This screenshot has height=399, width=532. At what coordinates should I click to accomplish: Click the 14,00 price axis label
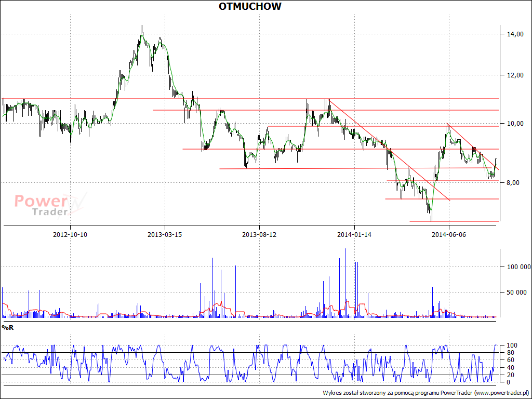pyautogui.click(x=515, y=34)
